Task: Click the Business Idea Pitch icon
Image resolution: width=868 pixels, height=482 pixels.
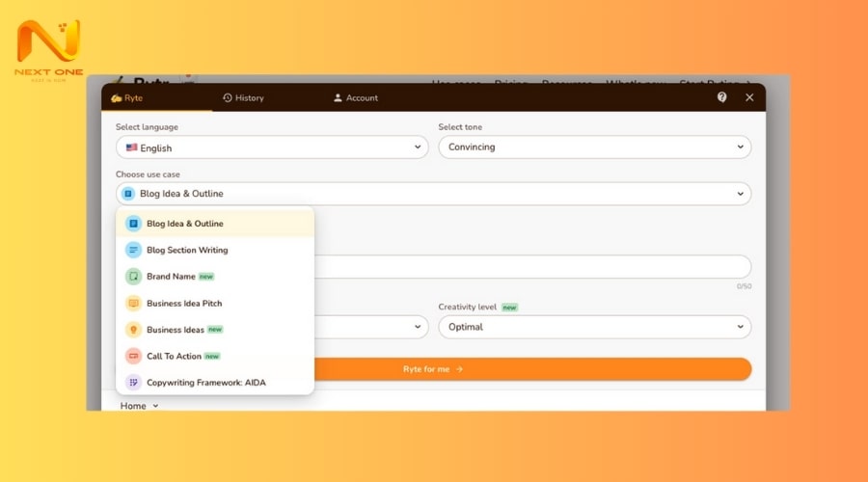Action: (x=133, y=304)
